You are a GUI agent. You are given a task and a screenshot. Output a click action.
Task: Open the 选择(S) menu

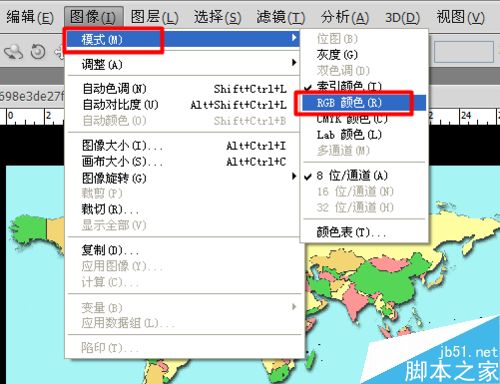tap(218, 17)
